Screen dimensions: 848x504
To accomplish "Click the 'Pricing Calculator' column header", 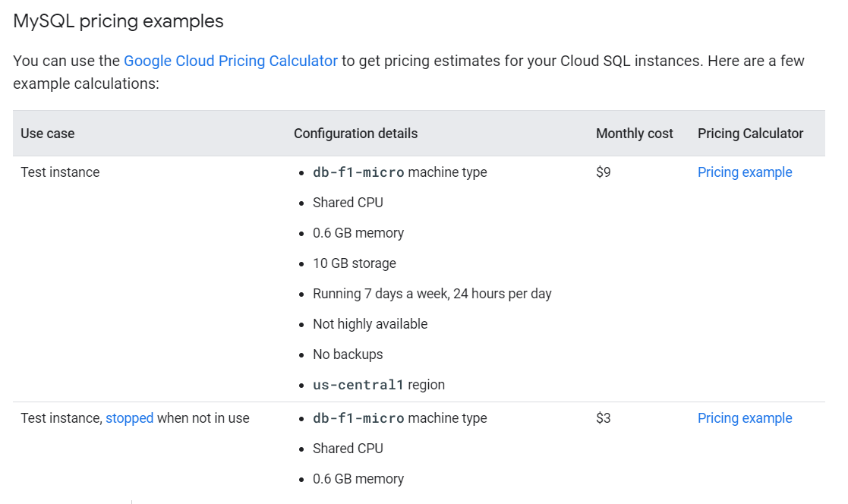I will [750, 134].
